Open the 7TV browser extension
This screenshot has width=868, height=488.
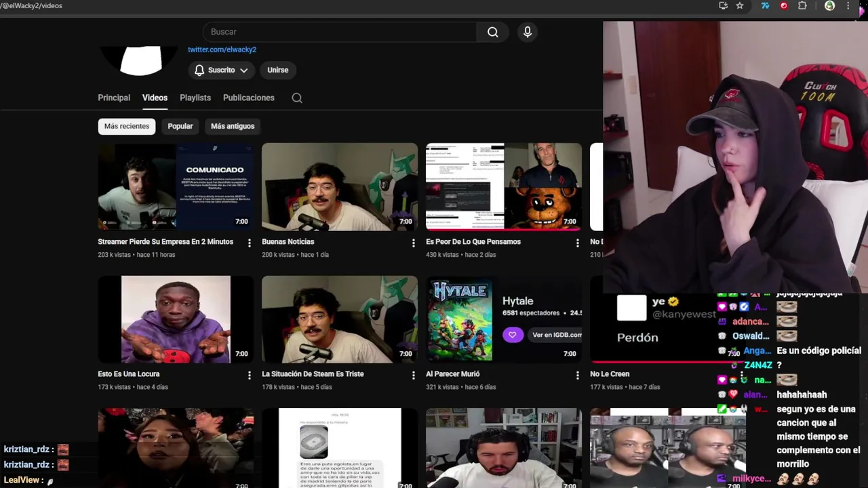[x=765, y=5]
